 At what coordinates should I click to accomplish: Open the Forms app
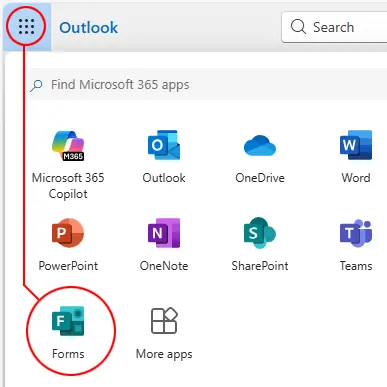tap(68, 332)
